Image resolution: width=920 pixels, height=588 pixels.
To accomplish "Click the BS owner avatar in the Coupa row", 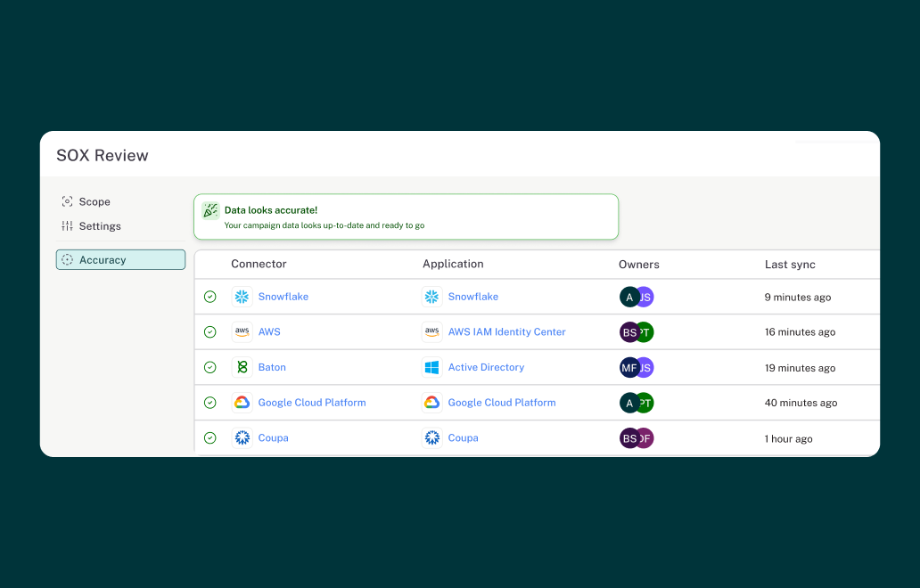I will pyautogui.click(x=629, y=438).
